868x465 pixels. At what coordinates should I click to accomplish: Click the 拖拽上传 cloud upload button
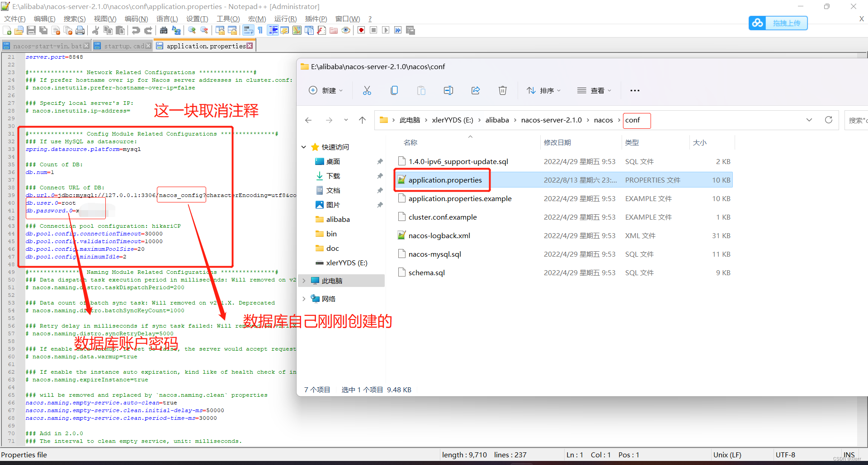point(778,23)
